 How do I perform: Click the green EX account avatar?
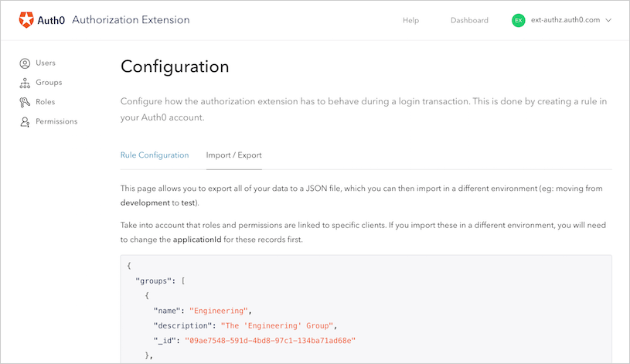(x=519, y=20)
